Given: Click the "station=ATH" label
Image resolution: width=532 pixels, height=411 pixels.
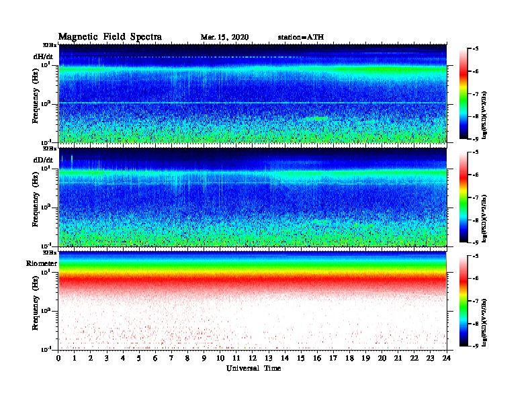Looking at the screenshot, I should 301,38.
